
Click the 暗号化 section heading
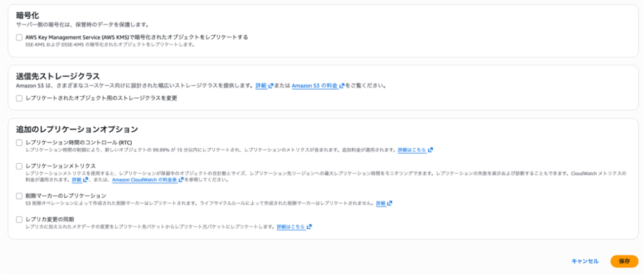click(x=28, y=16)
